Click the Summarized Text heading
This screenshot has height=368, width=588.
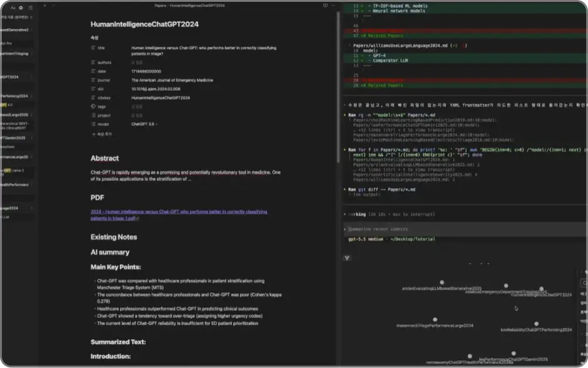pyautogui.click(x=118, y=342)
